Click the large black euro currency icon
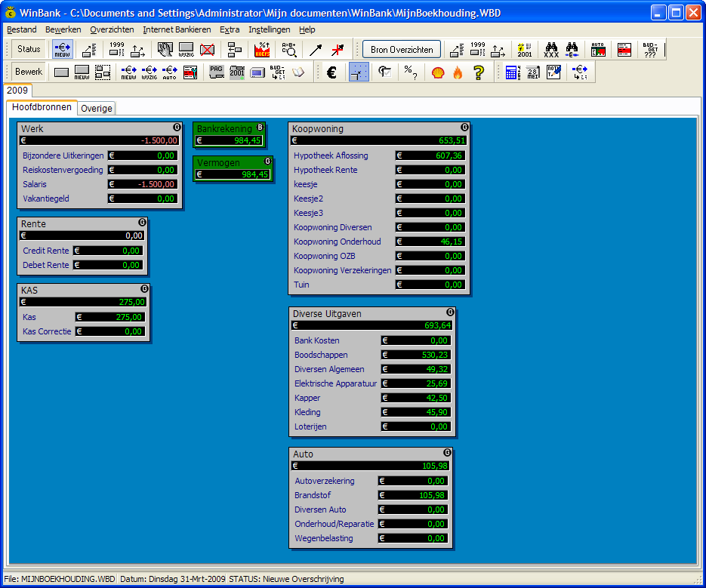 [x=331, y=72]
